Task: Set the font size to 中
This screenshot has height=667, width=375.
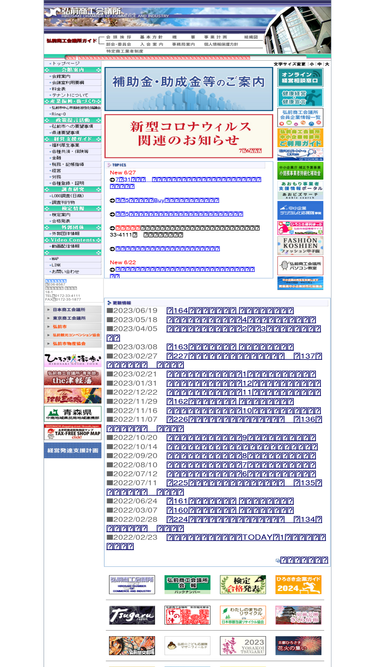Action: 319,64
